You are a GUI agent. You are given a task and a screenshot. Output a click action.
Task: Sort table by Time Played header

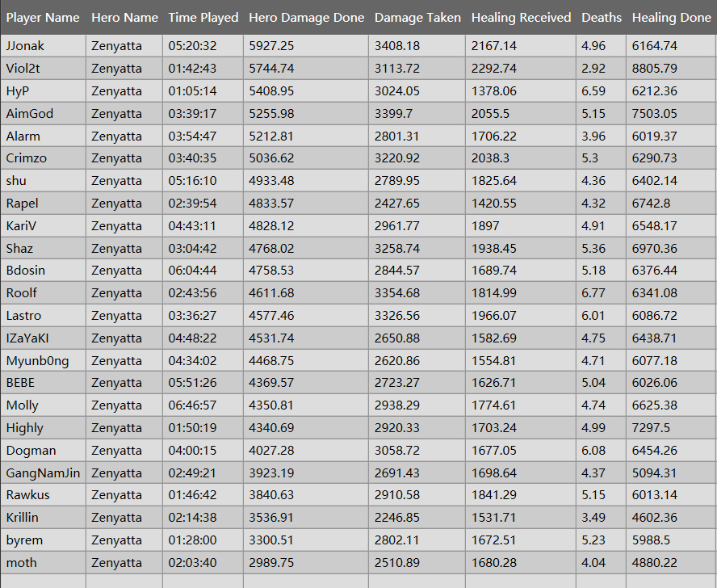click(x=203, y=17)
